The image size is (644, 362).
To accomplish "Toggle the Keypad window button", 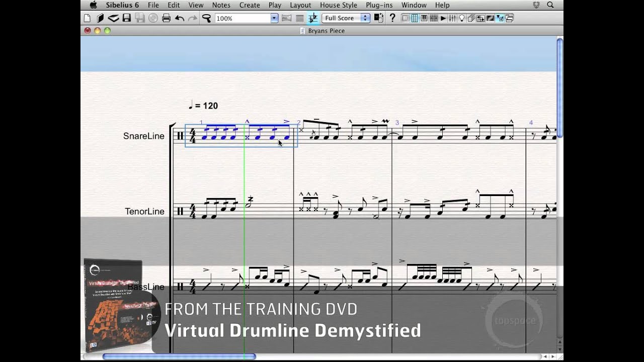I will pyautogui.click(x=415, y=18).
